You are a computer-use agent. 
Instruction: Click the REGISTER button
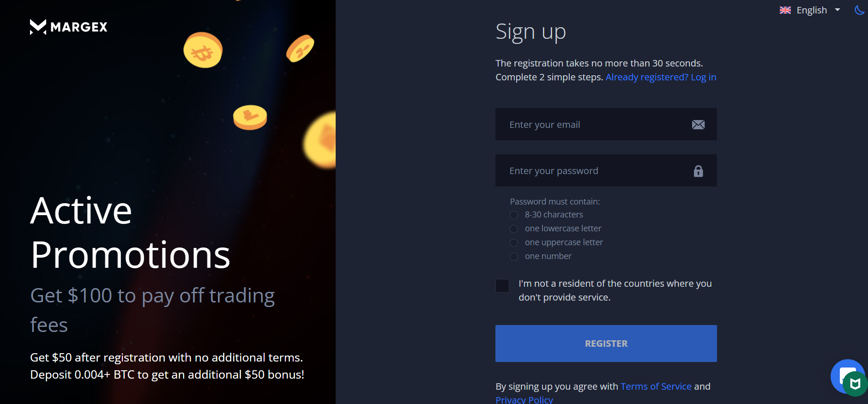click(x=606, y=344)
